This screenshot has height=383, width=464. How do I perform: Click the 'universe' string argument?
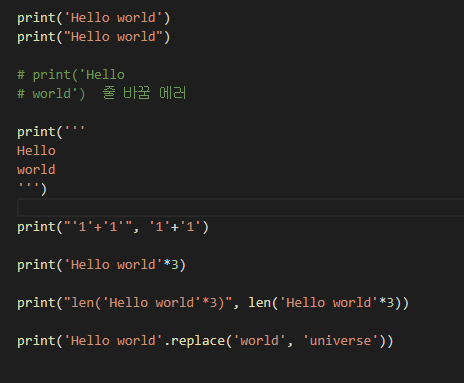pyautogui.click(x=341, y=341)
